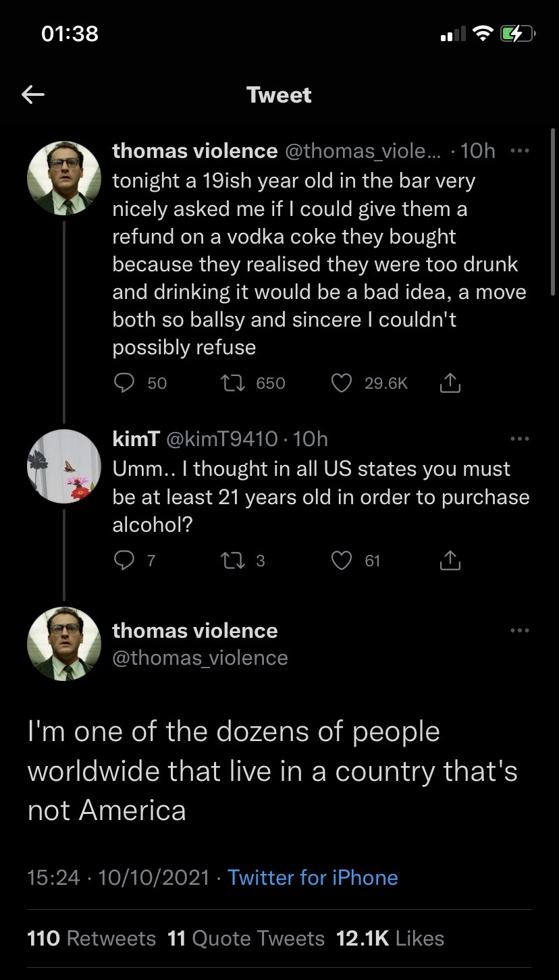Reply to kimT's question about US drinking age

[x=124, y=560]
